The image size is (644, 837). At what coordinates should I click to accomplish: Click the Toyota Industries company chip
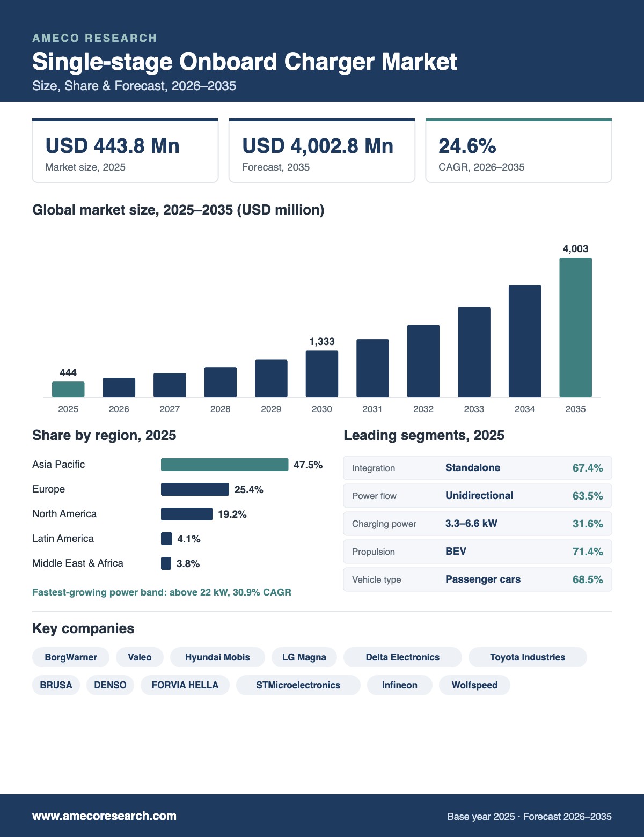click(x=528, y=657)
